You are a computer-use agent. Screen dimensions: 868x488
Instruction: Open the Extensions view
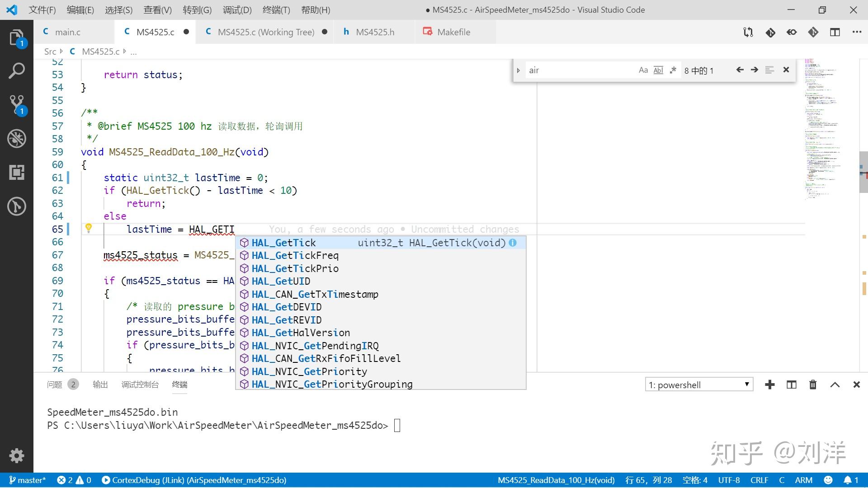click(17, 172)
